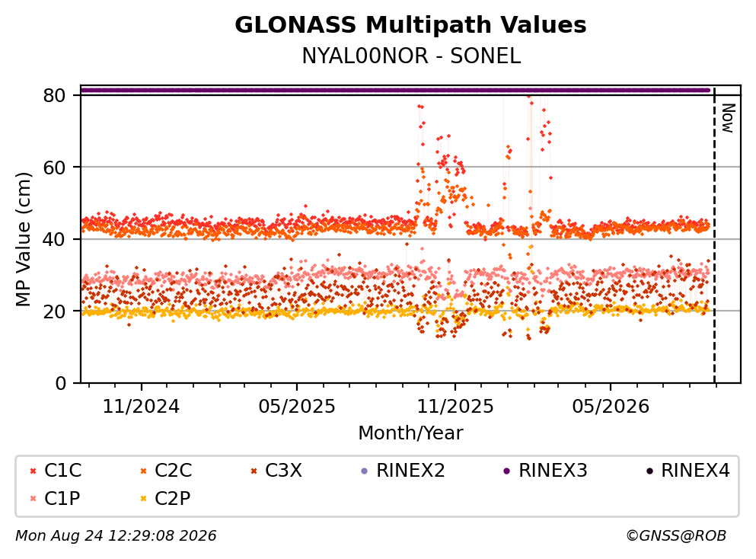Click the C2C legend marker
The width and height of the screenshot is (756, 559).
pos(143,471)
